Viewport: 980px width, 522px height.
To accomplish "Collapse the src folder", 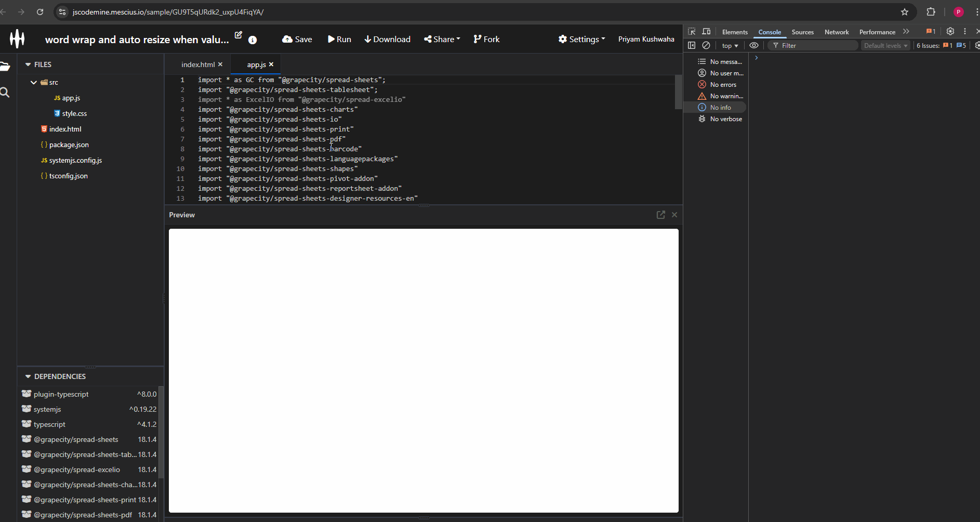I will click(x=34, y=82).
